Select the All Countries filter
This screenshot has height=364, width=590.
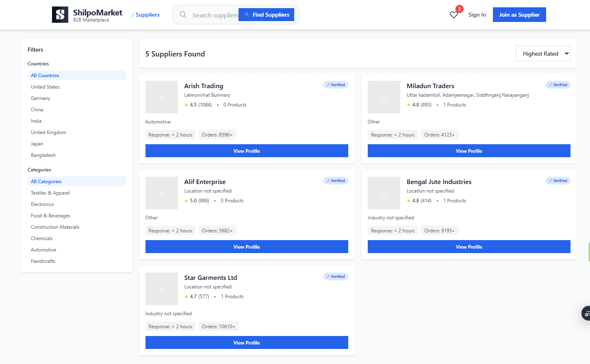coord(77,75)
